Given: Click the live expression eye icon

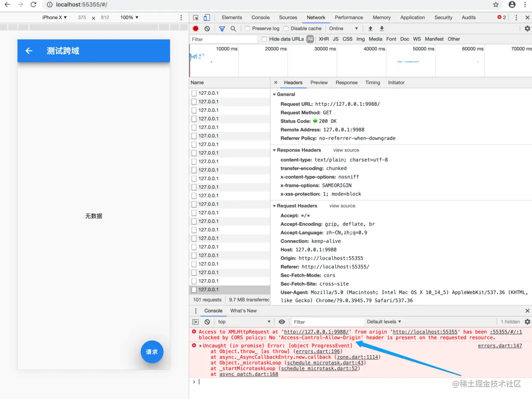Looking at the screenshot, I should pos(282,322).
